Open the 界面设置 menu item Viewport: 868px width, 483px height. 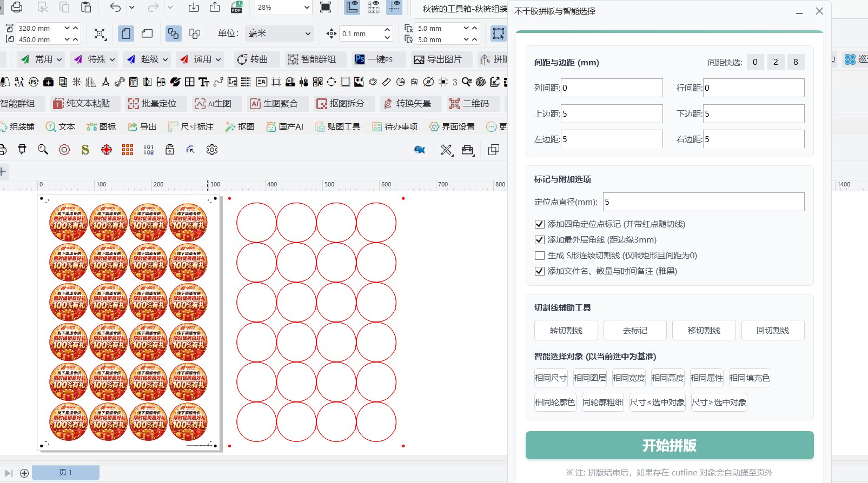point(452,126)
